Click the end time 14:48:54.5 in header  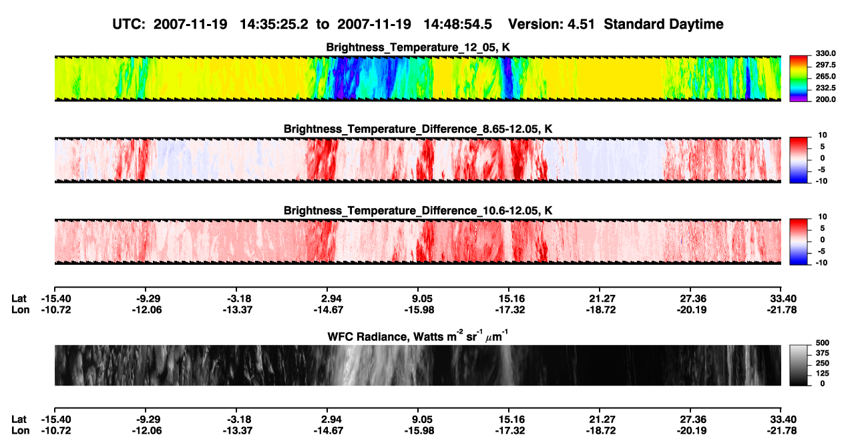pyautogui.click(x=458, y=24)
